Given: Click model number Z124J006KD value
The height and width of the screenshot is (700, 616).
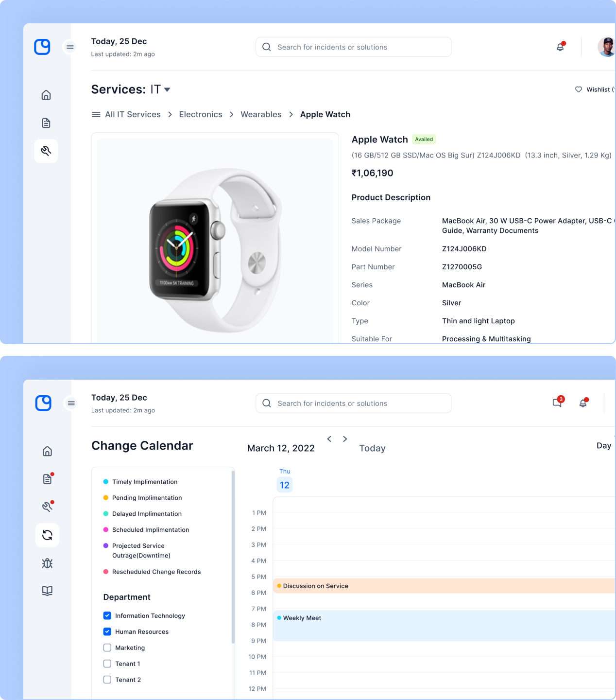Looking at the screenshot, I should coord(464,249).
